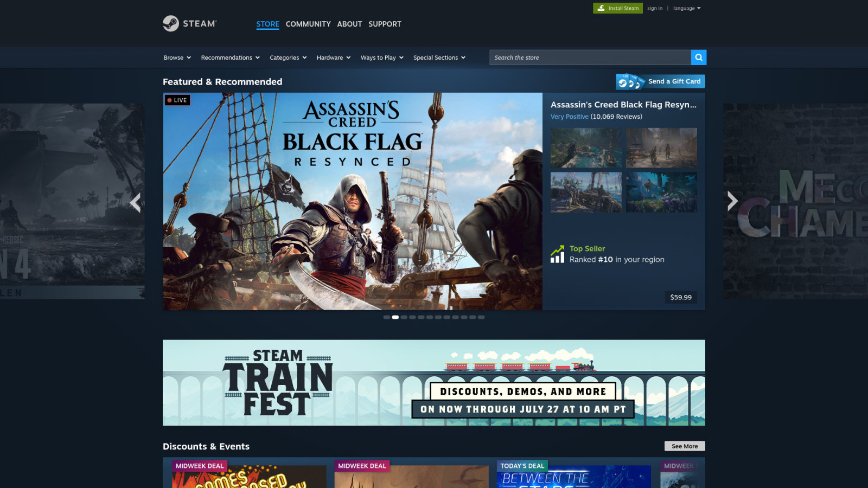Expand the Recommendations menu
Viewport: 868px width, 488px height.
point(231,57)
